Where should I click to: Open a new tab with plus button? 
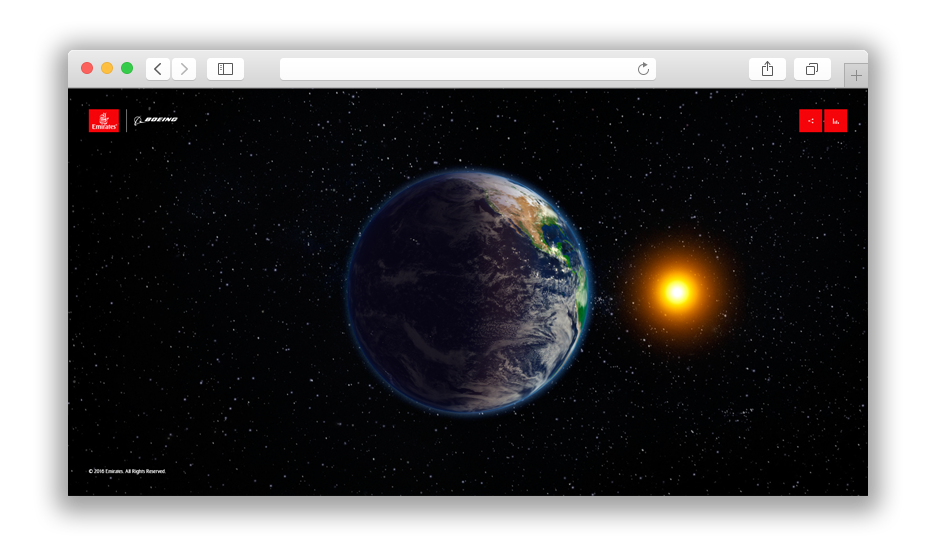tap(856, 76)
